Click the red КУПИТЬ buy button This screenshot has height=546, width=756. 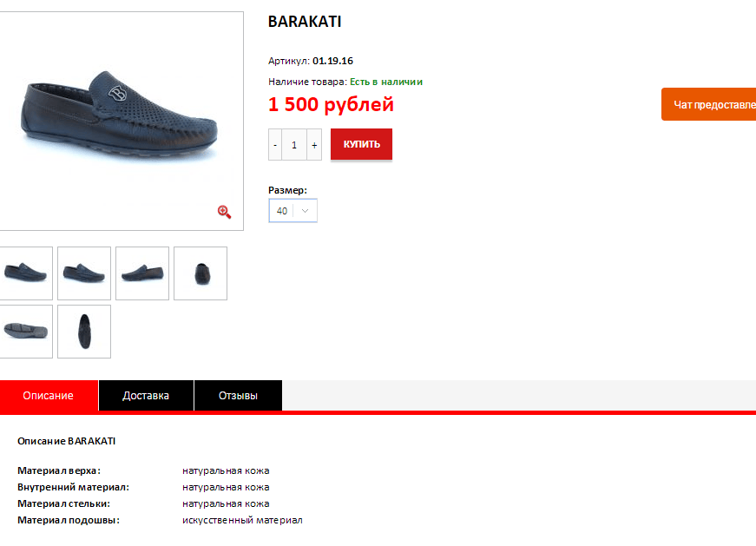point(361,144)
